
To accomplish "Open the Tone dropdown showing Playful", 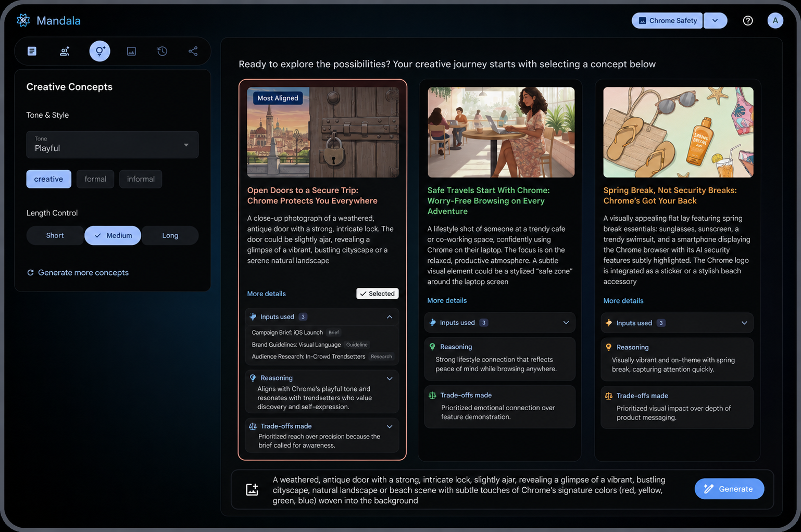I will click(x=112, y=145).
